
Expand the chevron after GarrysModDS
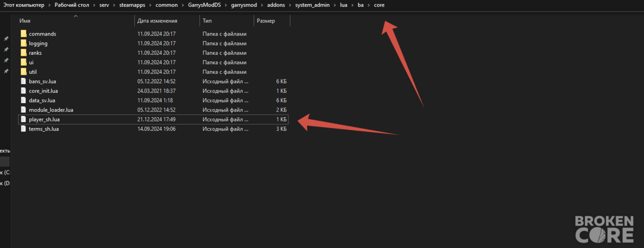click(x=226, y=5)
